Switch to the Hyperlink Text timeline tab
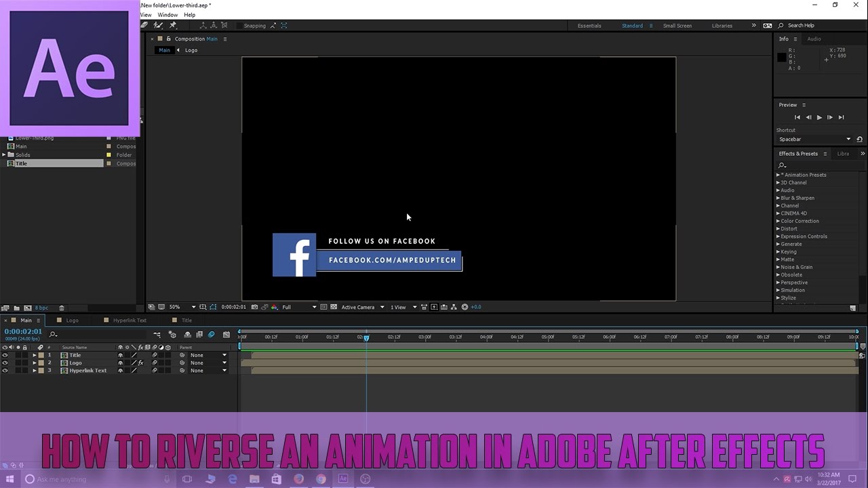The height and width of the screenshot is (488, 868). click(130, 320)
